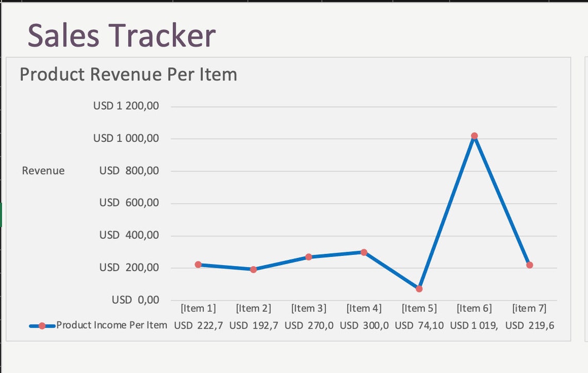Click the Product Revenue Per Item chart title
Viewport: 588px width, 373px height.
128,75
